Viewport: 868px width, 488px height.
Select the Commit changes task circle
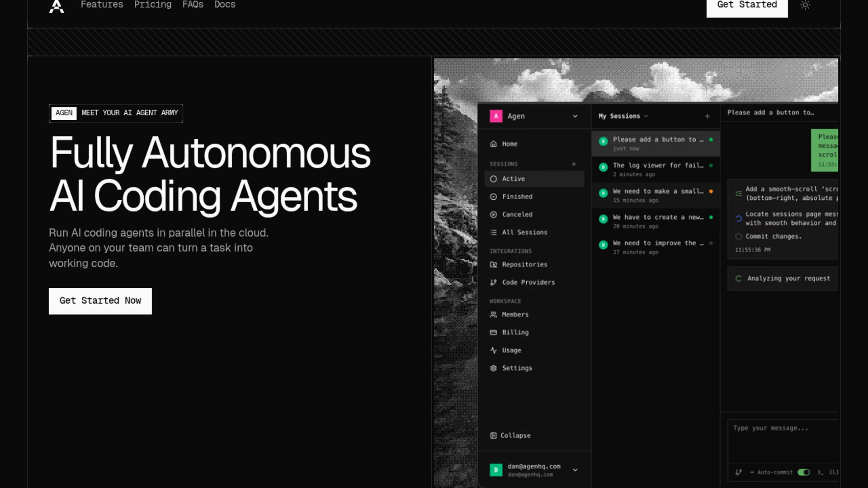(738, 236)
